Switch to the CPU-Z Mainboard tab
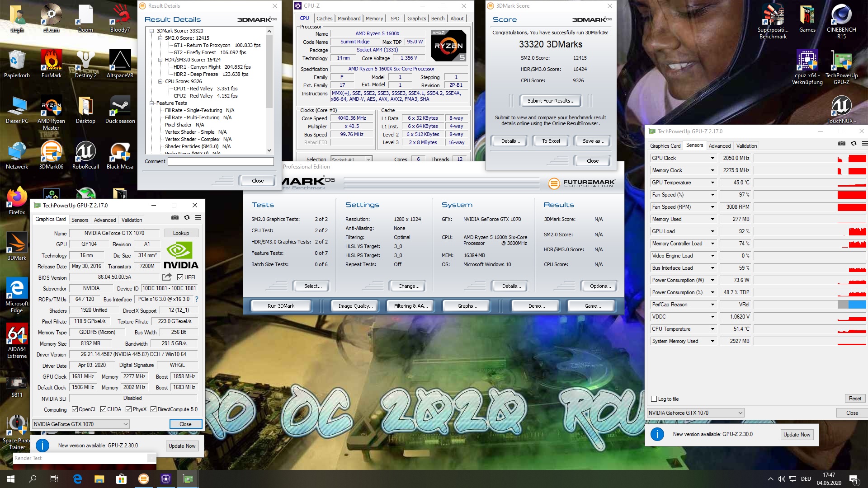 [x=349, y=19]
